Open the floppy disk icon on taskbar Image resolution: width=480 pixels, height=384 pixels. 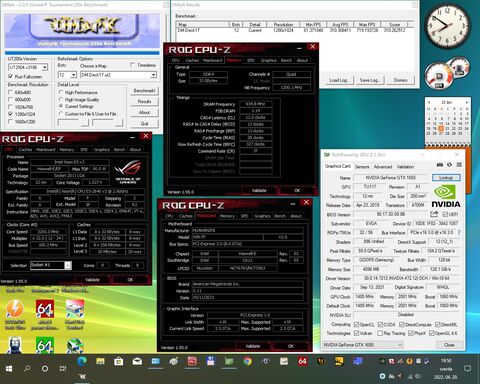coord(210,361)
